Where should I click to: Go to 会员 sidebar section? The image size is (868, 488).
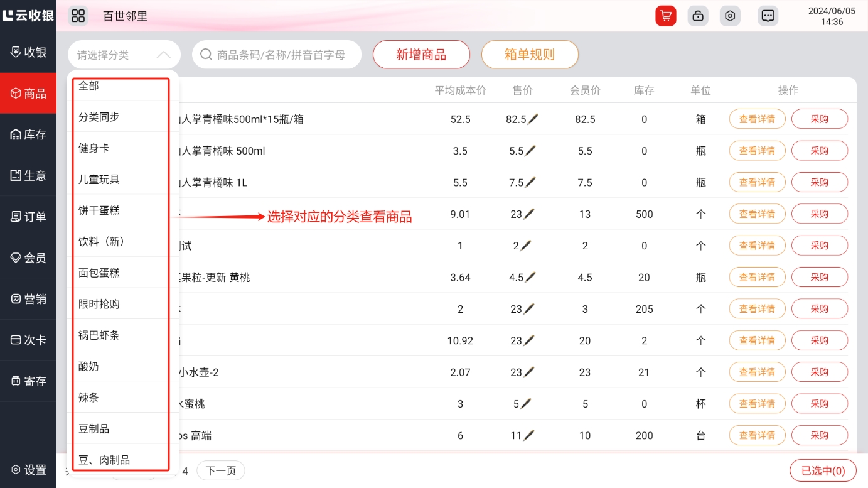click(x=28, y=258)
